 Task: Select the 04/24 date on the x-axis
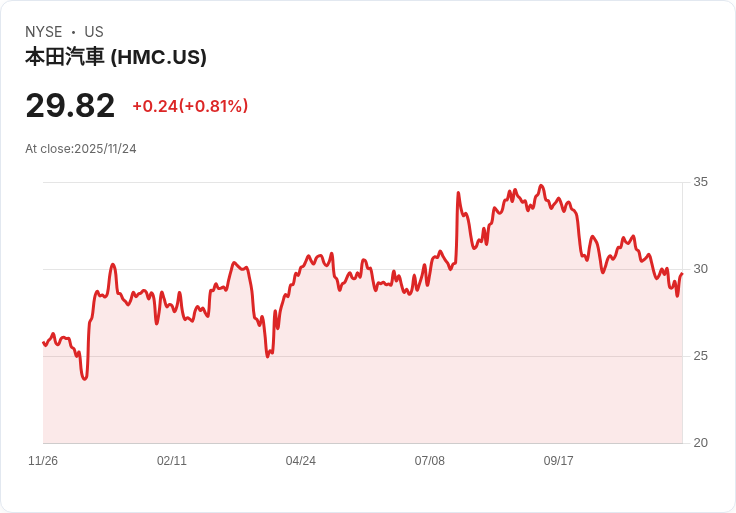(301, 461)
